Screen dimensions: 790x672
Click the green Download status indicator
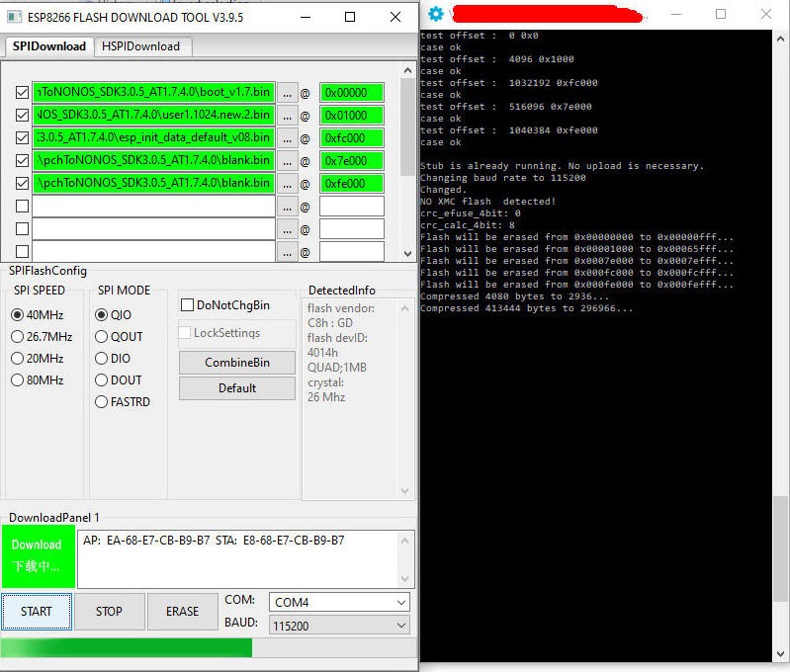[39, 556]
